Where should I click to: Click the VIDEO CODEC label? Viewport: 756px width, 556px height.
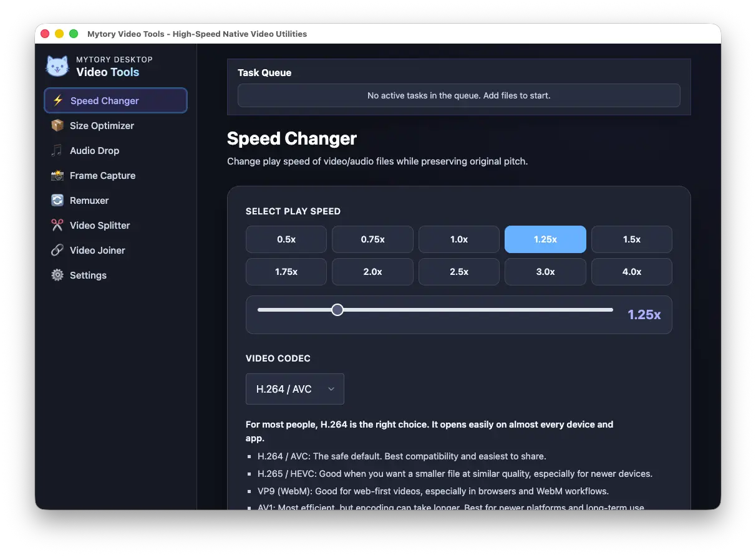point(278,358)
